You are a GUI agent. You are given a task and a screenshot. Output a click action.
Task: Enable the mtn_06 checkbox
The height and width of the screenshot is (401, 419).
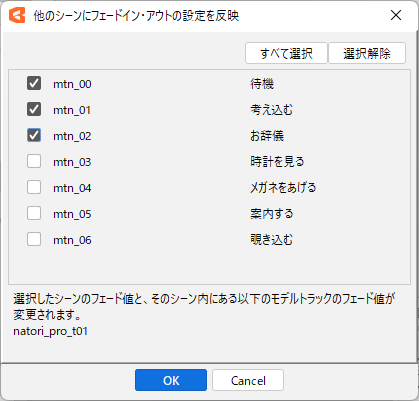pyautogui.click(x=34, y=239)
